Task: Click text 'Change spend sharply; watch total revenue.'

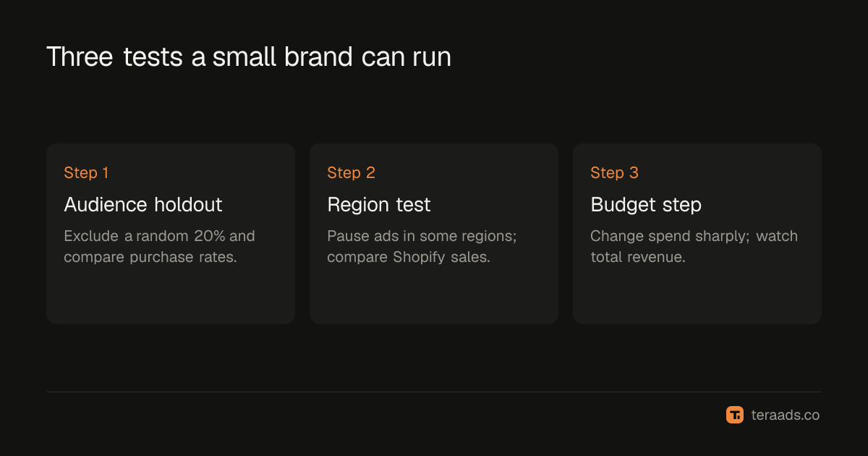Action: 694,247
